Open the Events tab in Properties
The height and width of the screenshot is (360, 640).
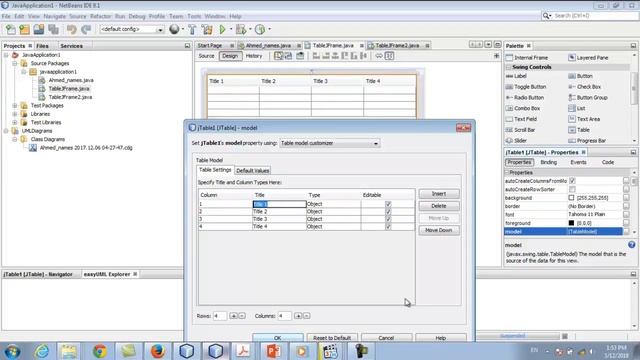click(x=578, y=162)
